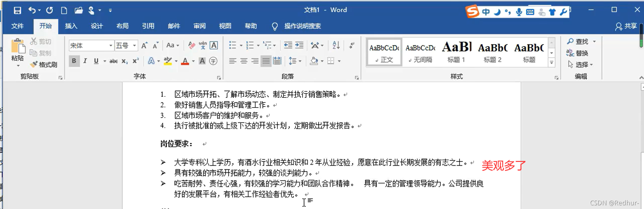Toggle italic formatting
The image size is (644, 209).
point(85,61)
